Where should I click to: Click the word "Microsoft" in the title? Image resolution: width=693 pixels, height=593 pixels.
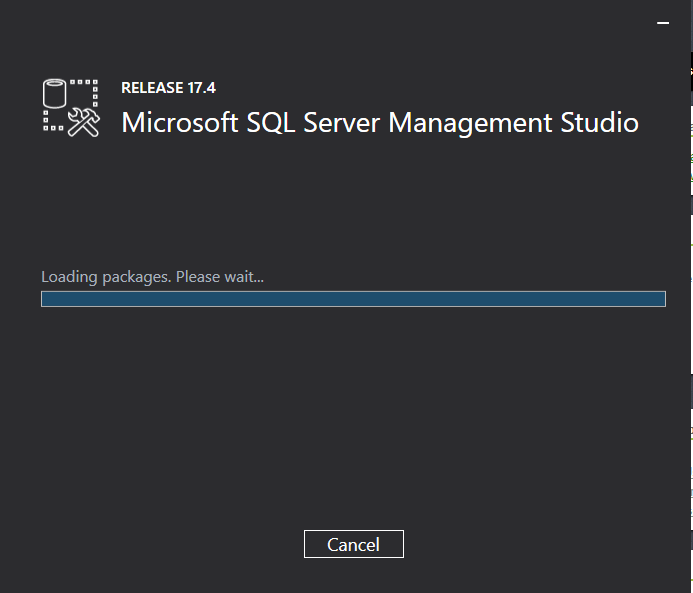(180, 122)
